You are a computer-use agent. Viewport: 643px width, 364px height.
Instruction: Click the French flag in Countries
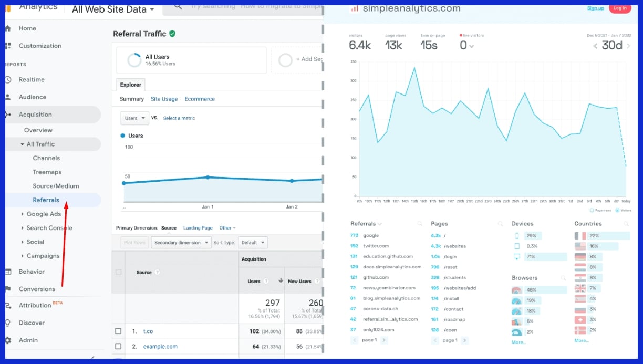(580, 236)
